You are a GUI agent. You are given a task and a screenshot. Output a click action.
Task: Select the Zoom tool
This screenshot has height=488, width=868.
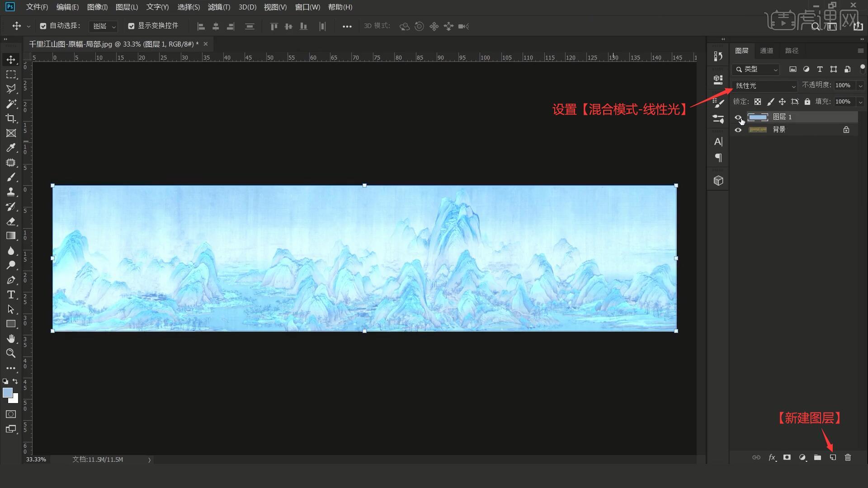point(11,353)
